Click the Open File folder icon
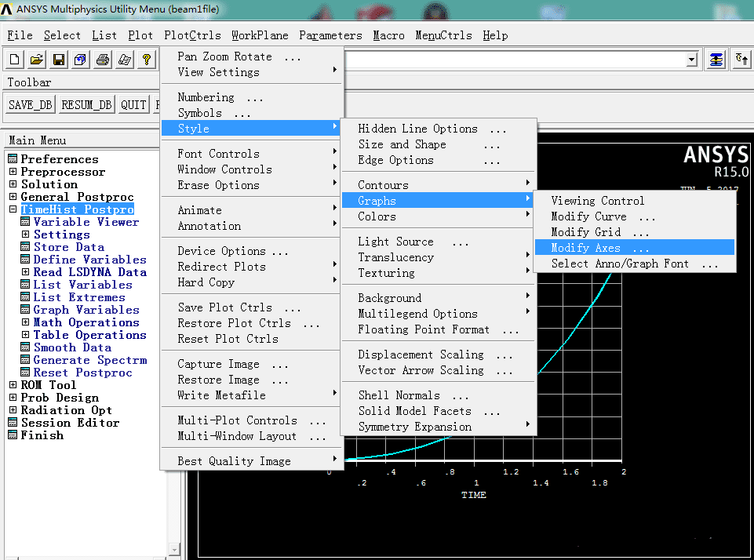 pyautogui.click(x=37, y=60)
